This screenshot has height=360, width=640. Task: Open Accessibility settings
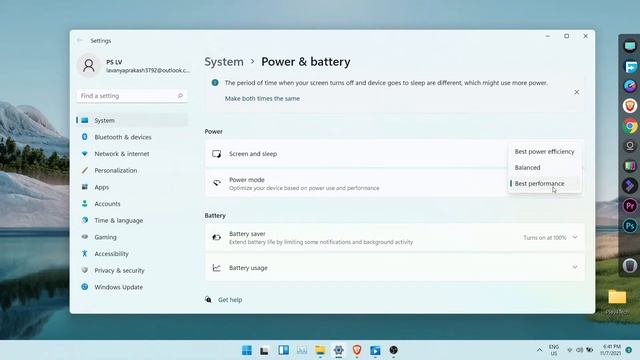(x=132, y=254)
